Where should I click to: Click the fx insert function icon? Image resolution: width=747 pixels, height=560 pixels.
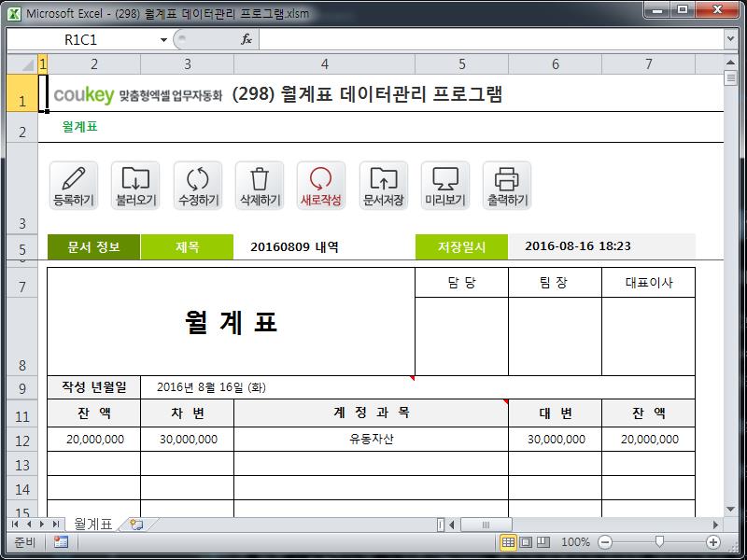tap(247, 39)
